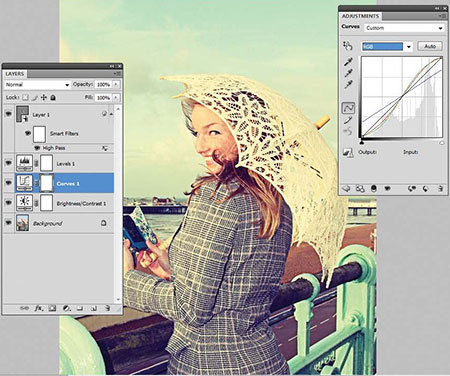Screen dimensions: 450x376
Task: Reset Curves adjustment to defaults
Action: click(426, 189)
